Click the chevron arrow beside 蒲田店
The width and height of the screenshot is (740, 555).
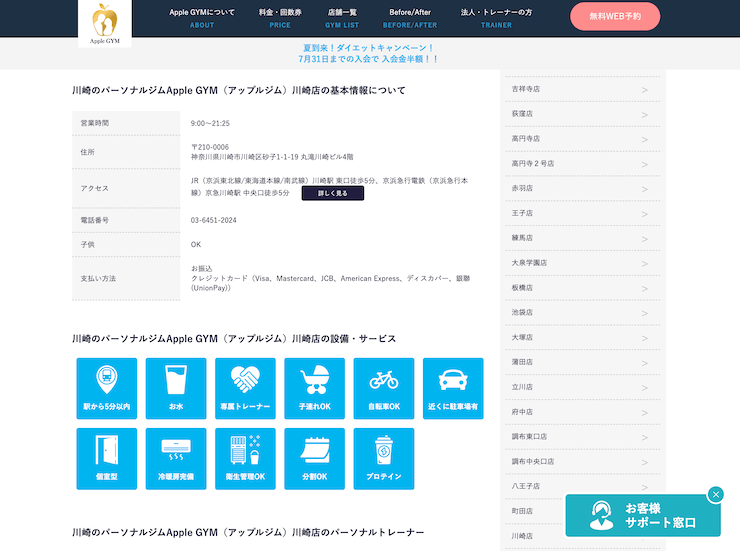click(645, 363)
